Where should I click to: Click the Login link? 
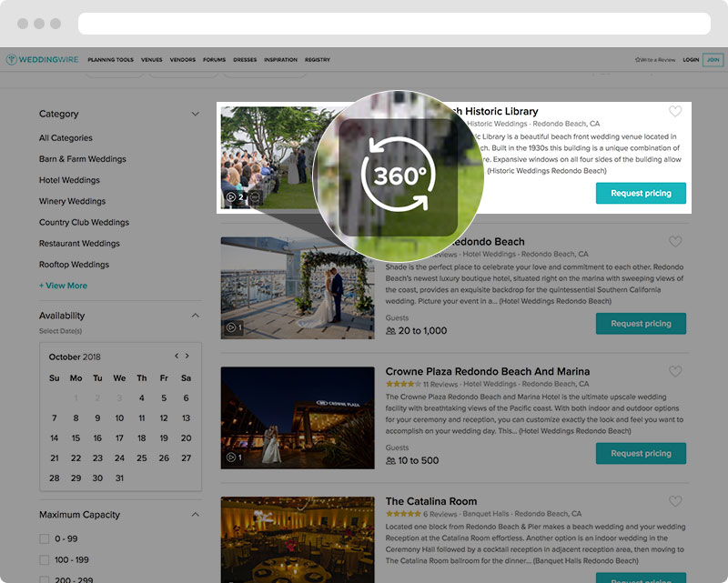[691, 60]
